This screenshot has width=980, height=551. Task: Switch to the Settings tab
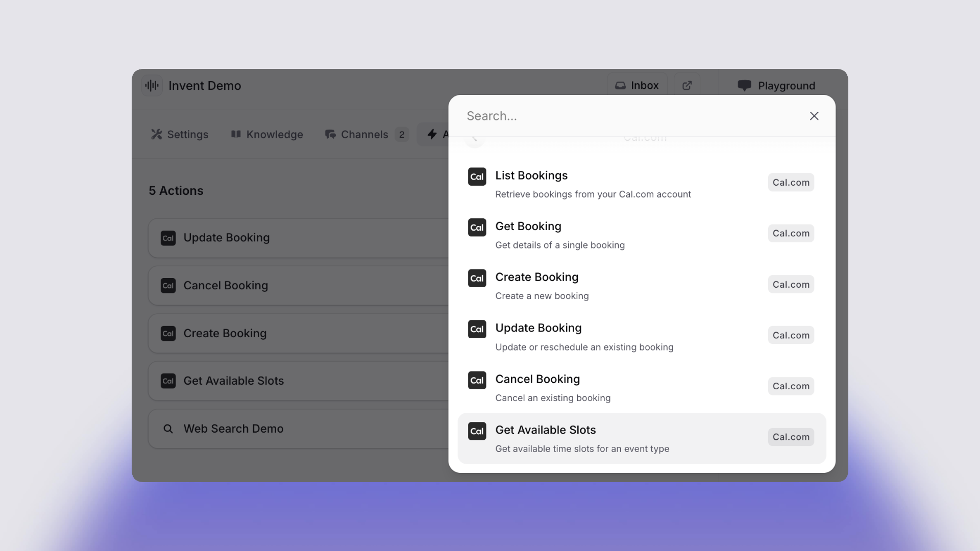coord(180,135)
